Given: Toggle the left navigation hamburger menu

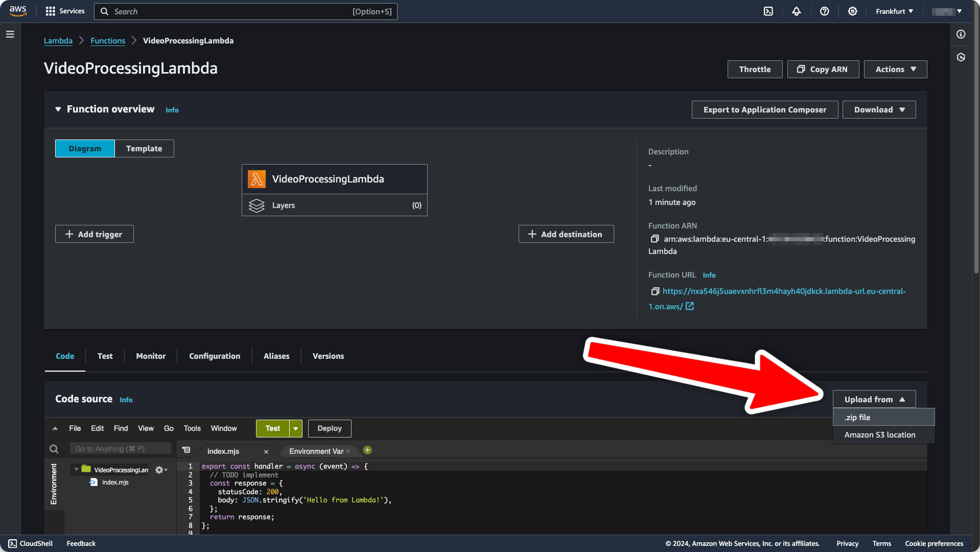Looking at the screenshot, I should tap(10, 34).
